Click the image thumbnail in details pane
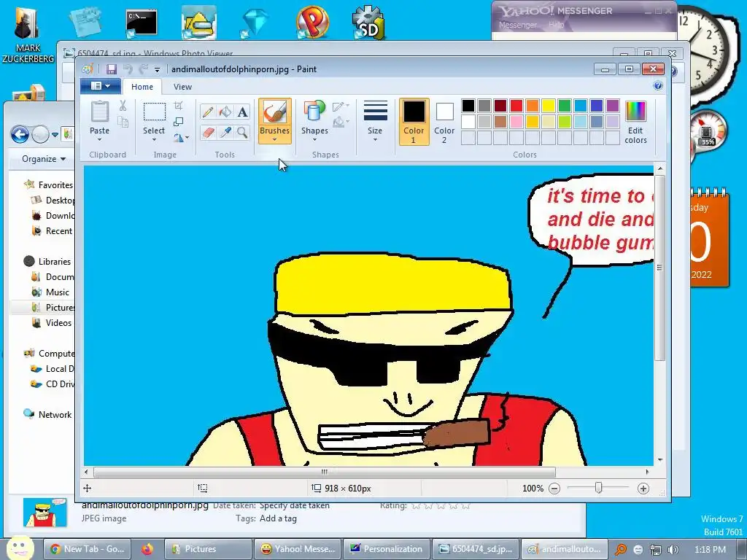This screenshot has height=560, width=747. [x=44, y=513]
